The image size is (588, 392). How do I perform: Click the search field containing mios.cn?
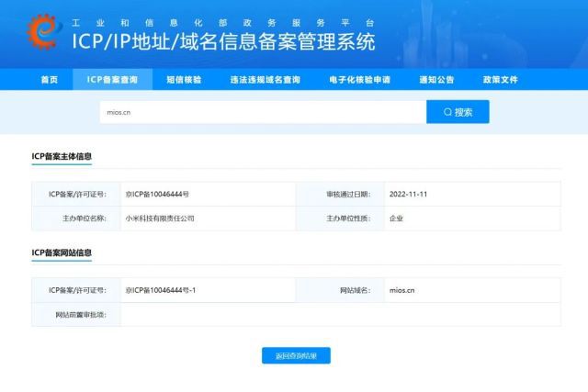(x=263, y=112)
